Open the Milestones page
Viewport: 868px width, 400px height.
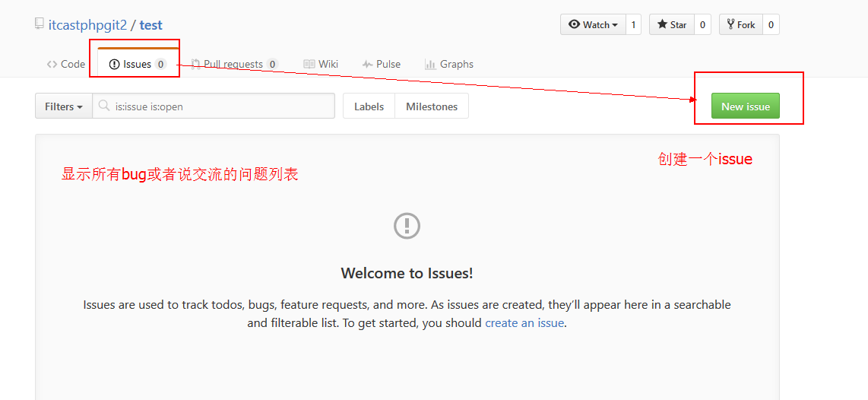pyautogui.click(x=432, y=106)
